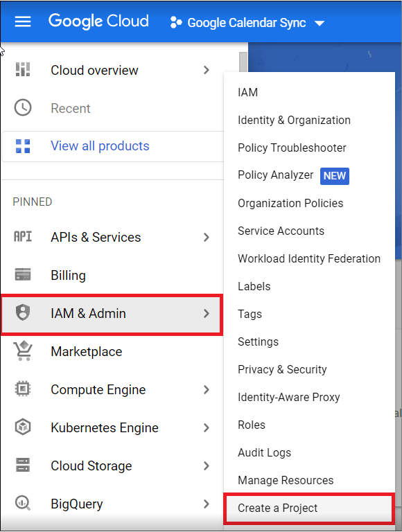Viewport: 402px width, 532px height.
Task: Click the APIs & Services API icon
Action: coord(23,236)
